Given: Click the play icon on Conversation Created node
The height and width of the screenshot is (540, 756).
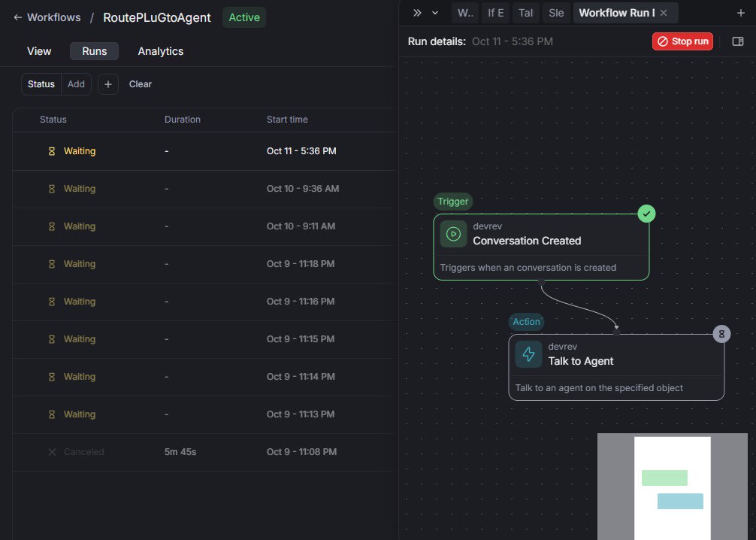Looking at the screenshot, I should (x=453, y=234).
